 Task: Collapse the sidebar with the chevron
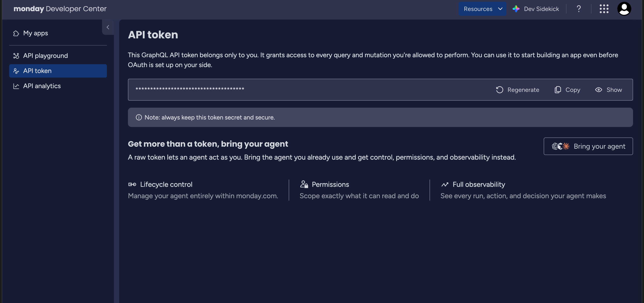(x=108, y=27)
